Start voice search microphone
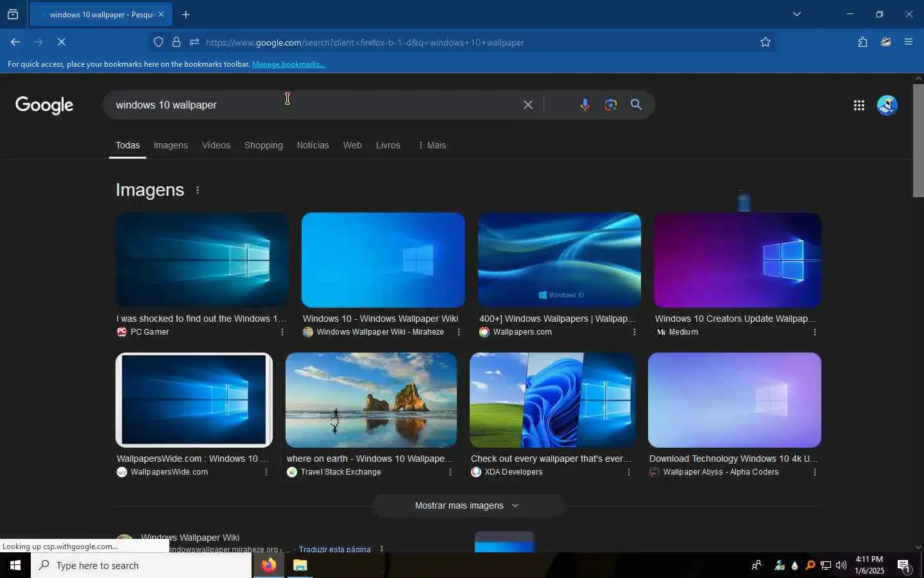Viewport: 924px width, 578px height. coord(585,105)
